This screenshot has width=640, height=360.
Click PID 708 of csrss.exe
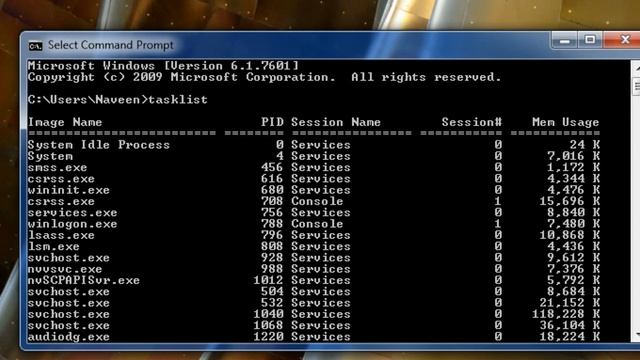click(272, 201)
